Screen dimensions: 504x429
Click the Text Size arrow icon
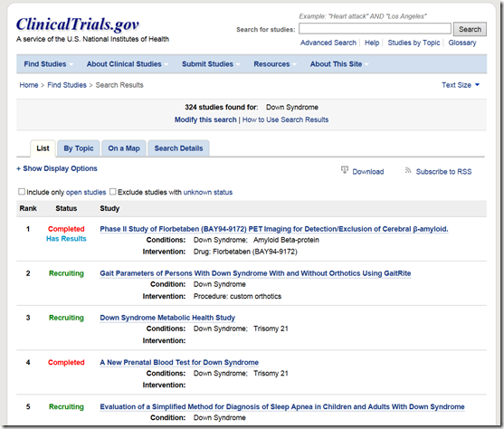[x=477, y=84]
